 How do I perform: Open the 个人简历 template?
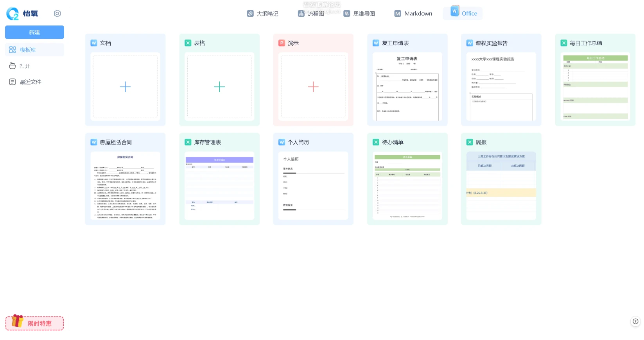tap(313, 186)
